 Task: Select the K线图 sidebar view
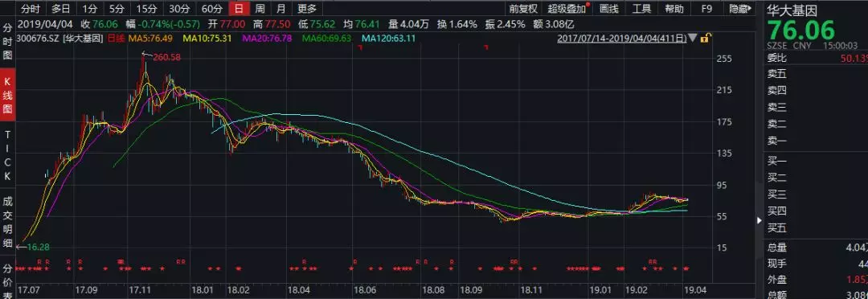click(8, 95)
